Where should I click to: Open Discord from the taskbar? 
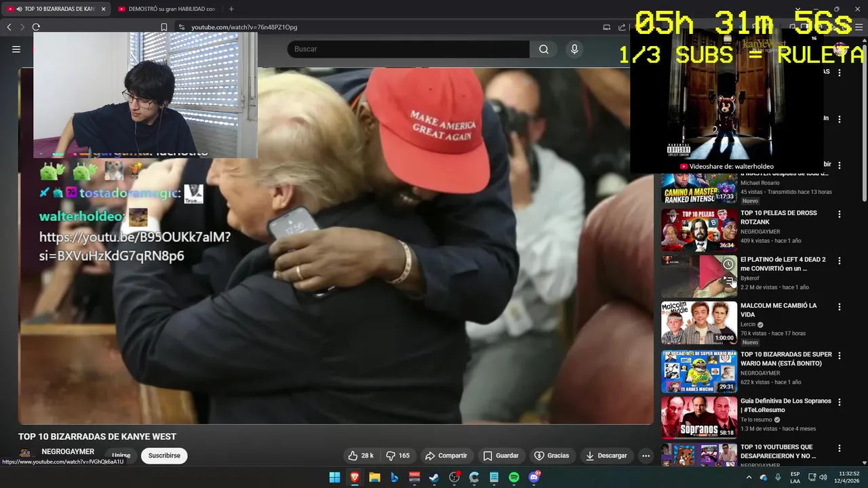[x=534, y=477]
